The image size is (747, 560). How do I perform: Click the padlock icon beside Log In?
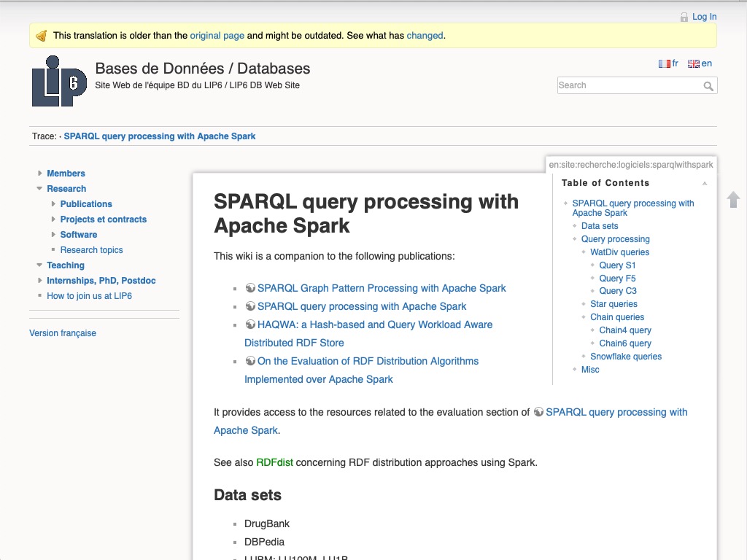click(684, 16)
